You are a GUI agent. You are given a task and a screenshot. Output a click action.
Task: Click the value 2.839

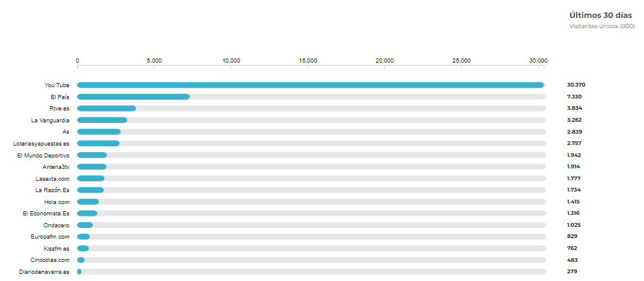pyautogui.click(x=574, y=132)
